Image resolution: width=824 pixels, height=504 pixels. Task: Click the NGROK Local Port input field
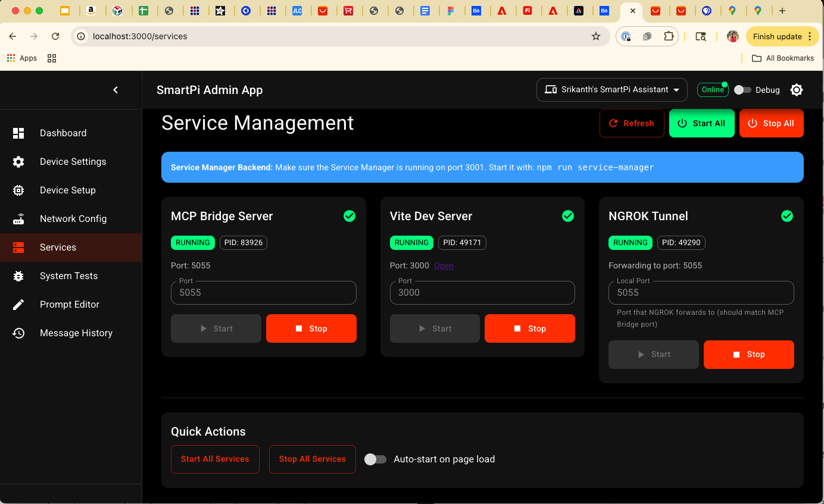pyautogui.click(x=701, y=292)
